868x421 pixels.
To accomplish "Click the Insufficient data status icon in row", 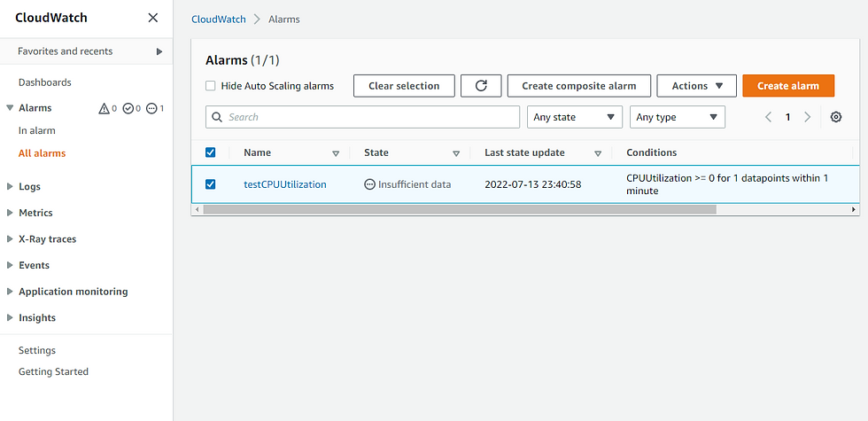I will click(x=370, y=184).
